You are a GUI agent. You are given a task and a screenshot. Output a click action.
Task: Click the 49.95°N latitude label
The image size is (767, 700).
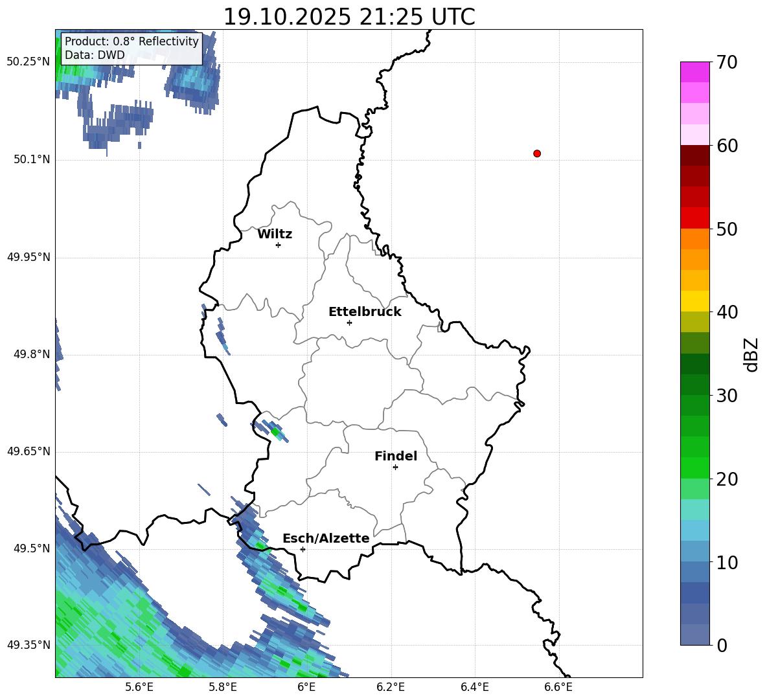(29, 257)
